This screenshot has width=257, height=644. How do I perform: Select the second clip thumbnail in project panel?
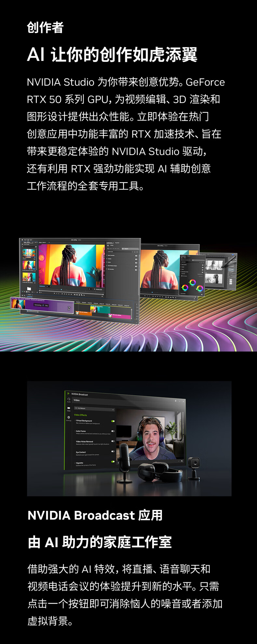(x=29, y=265)
